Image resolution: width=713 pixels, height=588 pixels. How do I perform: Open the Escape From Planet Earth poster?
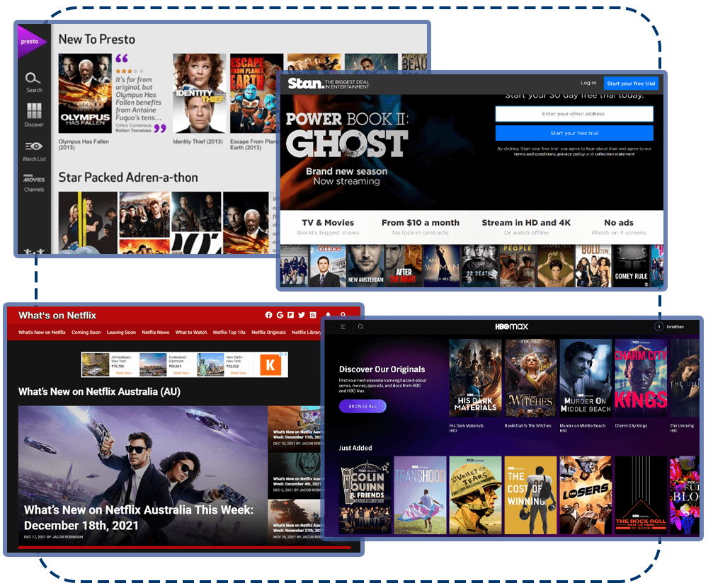[x=256, y=93]
